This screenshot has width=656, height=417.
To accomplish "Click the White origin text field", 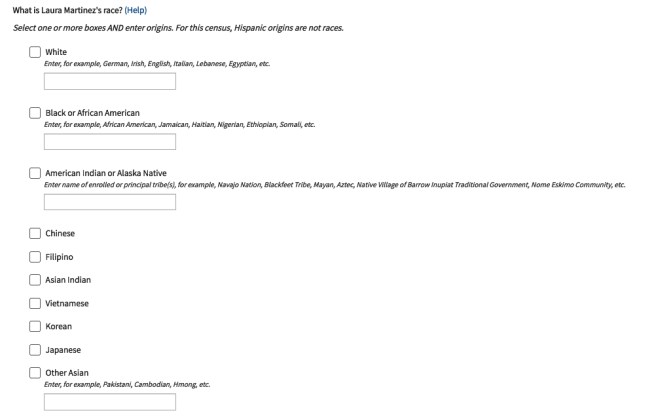I will pos(110,82).
